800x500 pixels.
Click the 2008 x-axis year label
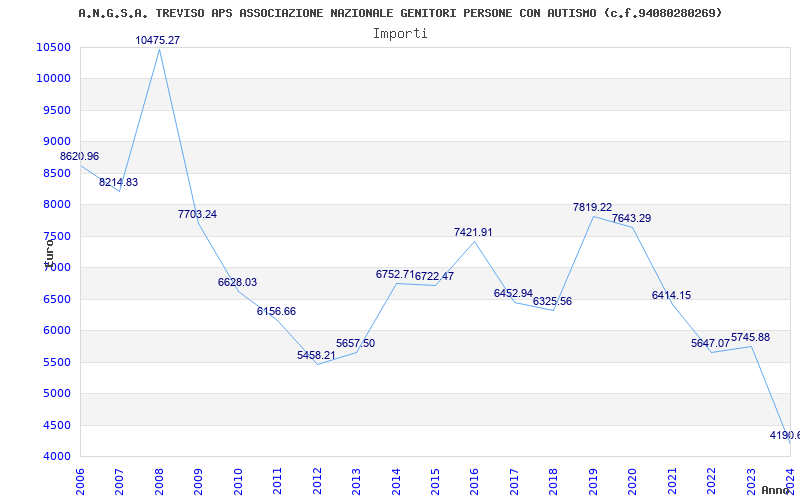point(159,482)
